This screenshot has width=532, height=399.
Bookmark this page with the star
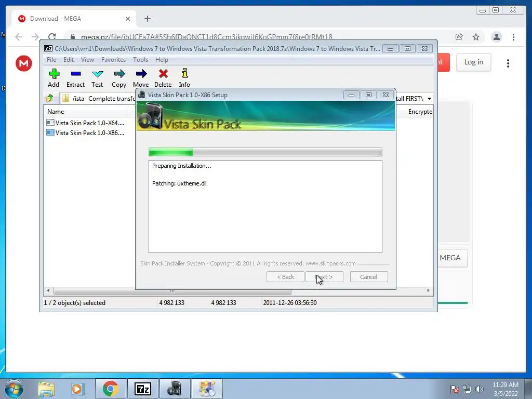476,37
